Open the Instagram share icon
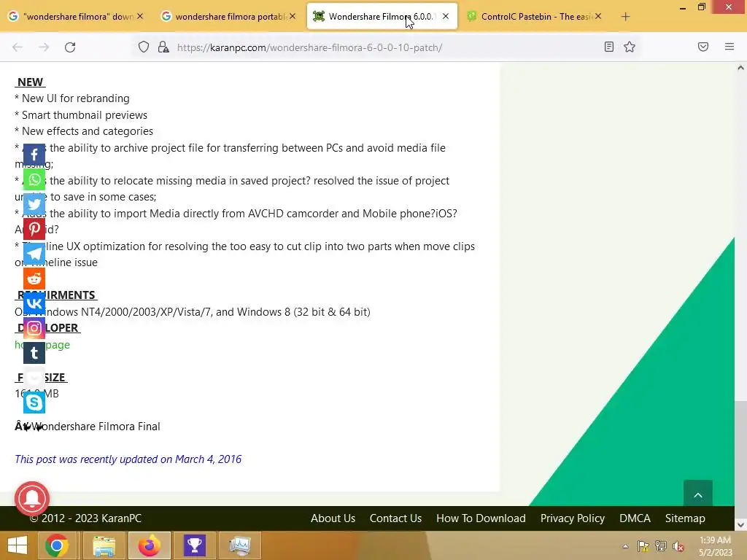The height and width of the screenshot is (560, 747). (x=34, y=328)
